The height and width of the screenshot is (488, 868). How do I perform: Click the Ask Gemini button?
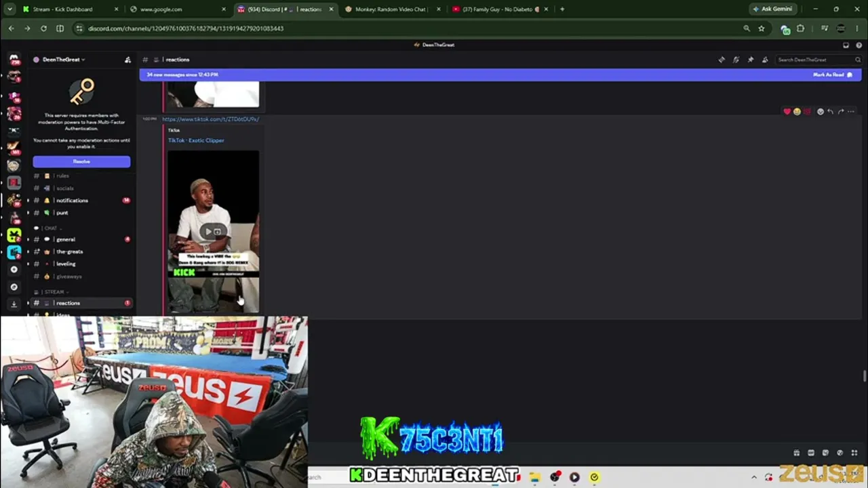pyautogui.click(x=772, y=9)
